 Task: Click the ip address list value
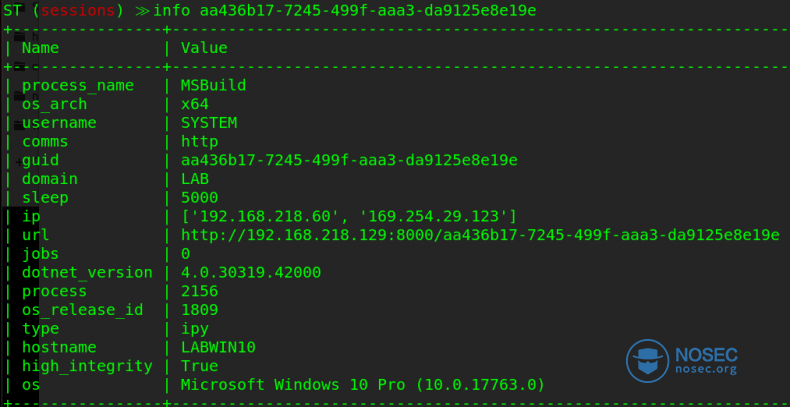pyautogui.click(x=349, y=217)
